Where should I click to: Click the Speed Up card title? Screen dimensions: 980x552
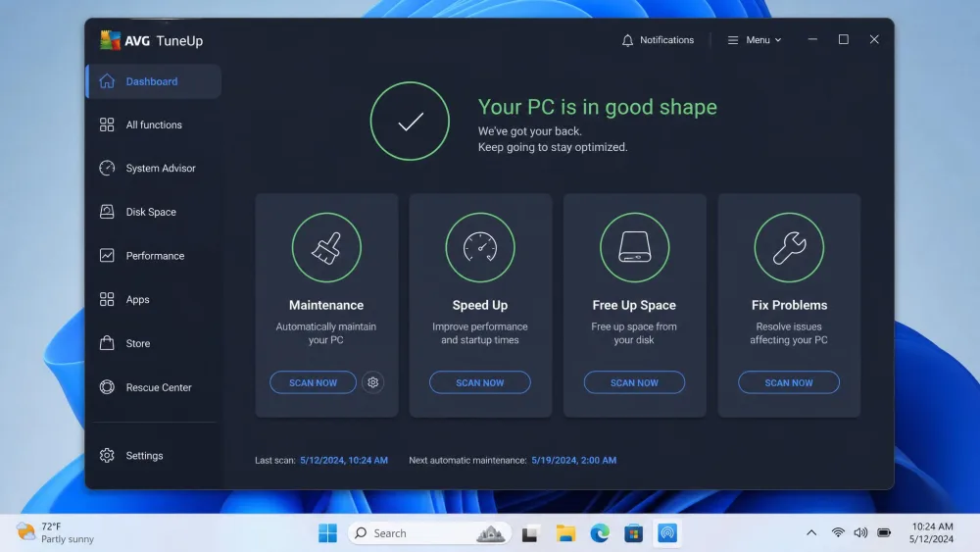pyautogui.click(x=480, y=305)
